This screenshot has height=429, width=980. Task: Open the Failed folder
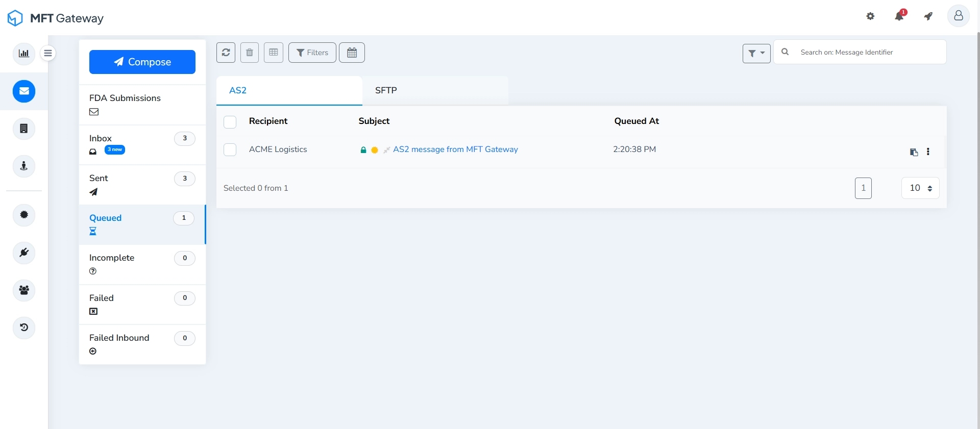tap(142, 305)
